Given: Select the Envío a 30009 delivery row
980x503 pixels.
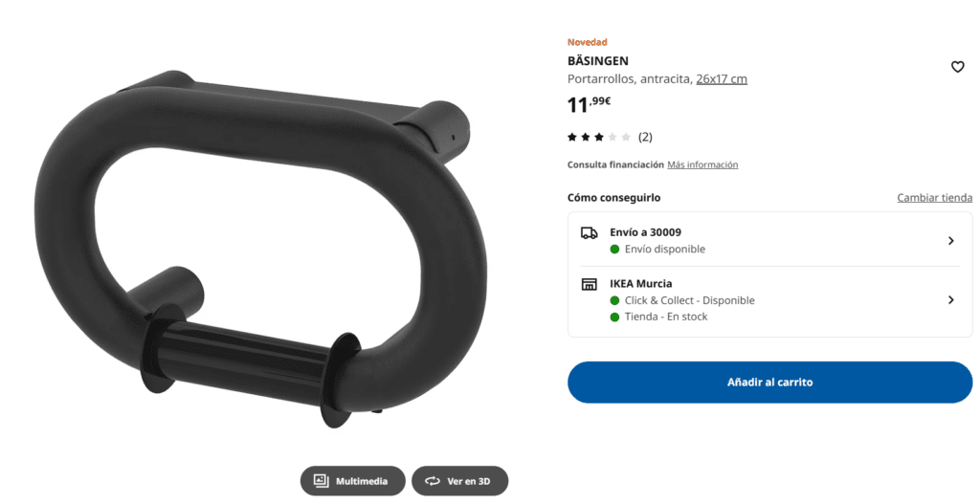Looking at the screenshot, I should pos(769,241).
